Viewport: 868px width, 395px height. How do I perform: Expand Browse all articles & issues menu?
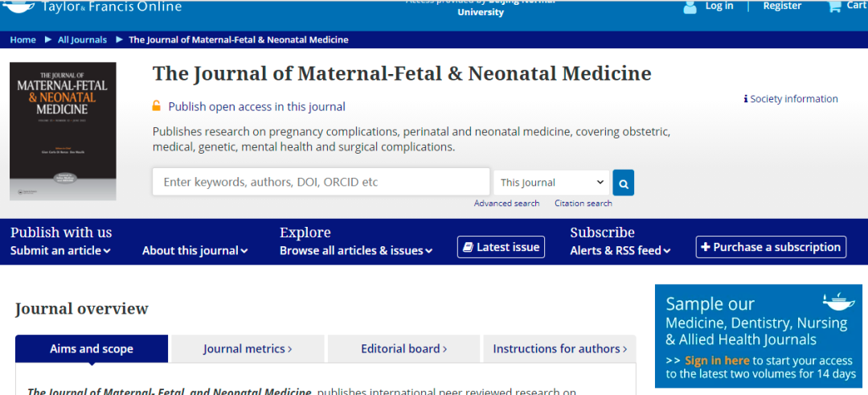point(355,250)
